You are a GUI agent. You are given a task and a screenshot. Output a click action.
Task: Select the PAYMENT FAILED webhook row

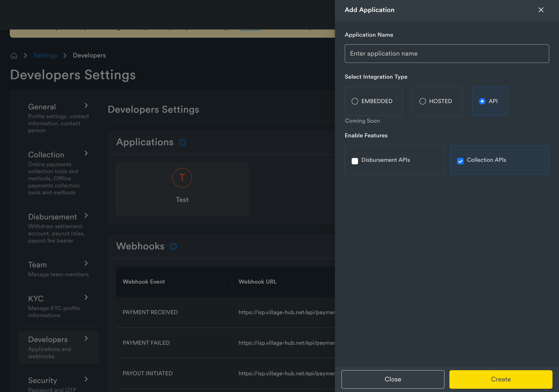click(226, 343)
